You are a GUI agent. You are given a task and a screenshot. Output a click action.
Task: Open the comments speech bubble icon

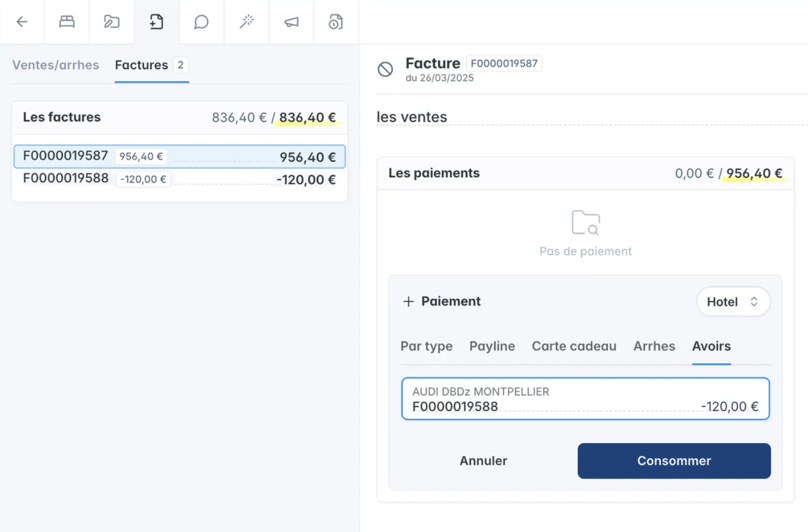tap(201, 22)
